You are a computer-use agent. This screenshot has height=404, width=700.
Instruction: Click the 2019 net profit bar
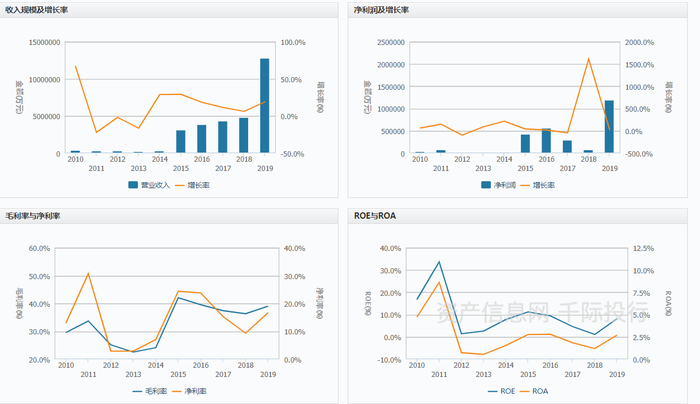pos(609,127)
